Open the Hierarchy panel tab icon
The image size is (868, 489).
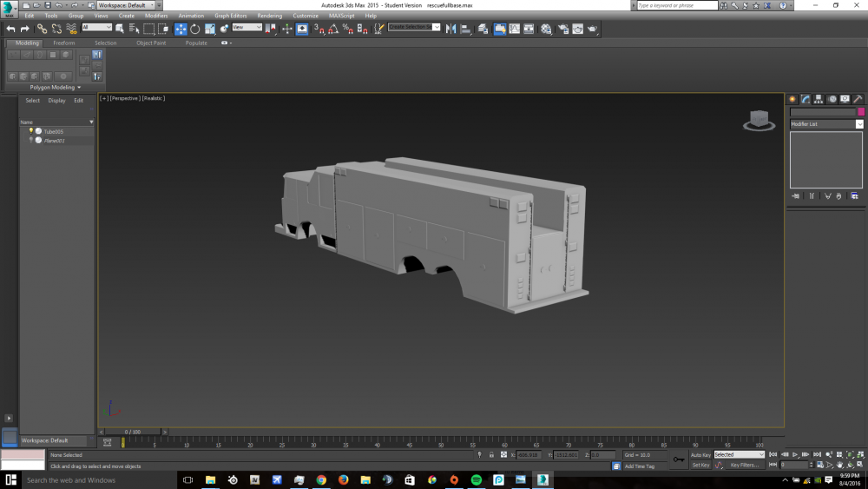(x=819, y=99)
